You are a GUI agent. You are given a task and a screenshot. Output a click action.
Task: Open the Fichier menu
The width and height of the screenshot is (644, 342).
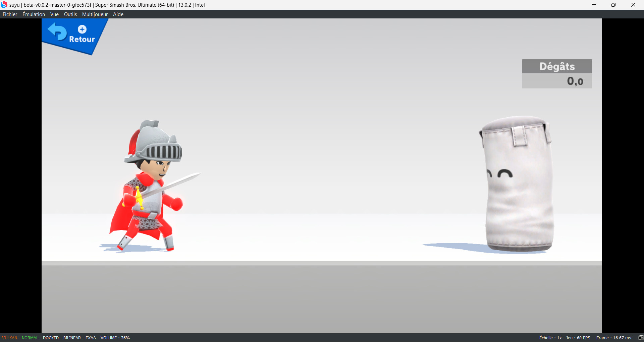click(10, 14)
